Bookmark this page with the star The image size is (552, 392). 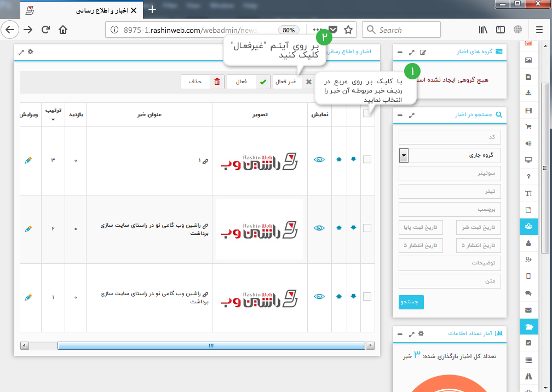(x=348, y=30)
